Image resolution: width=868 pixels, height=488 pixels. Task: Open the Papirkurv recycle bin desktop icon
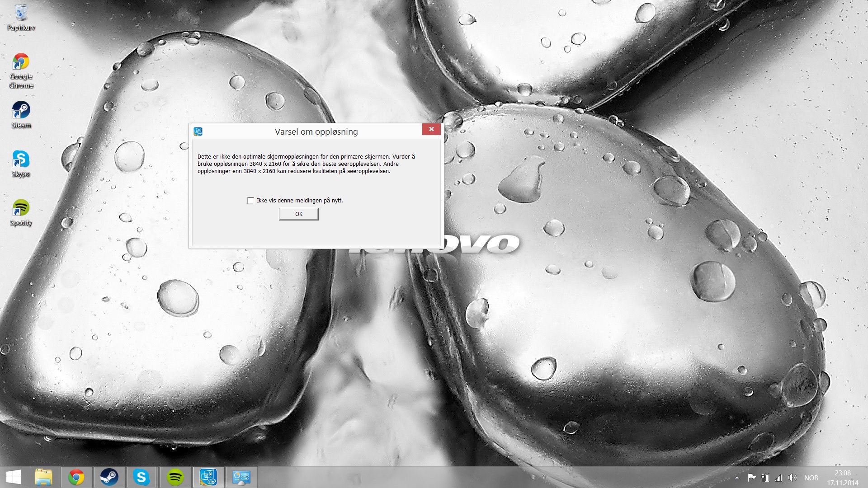point(21,17)
